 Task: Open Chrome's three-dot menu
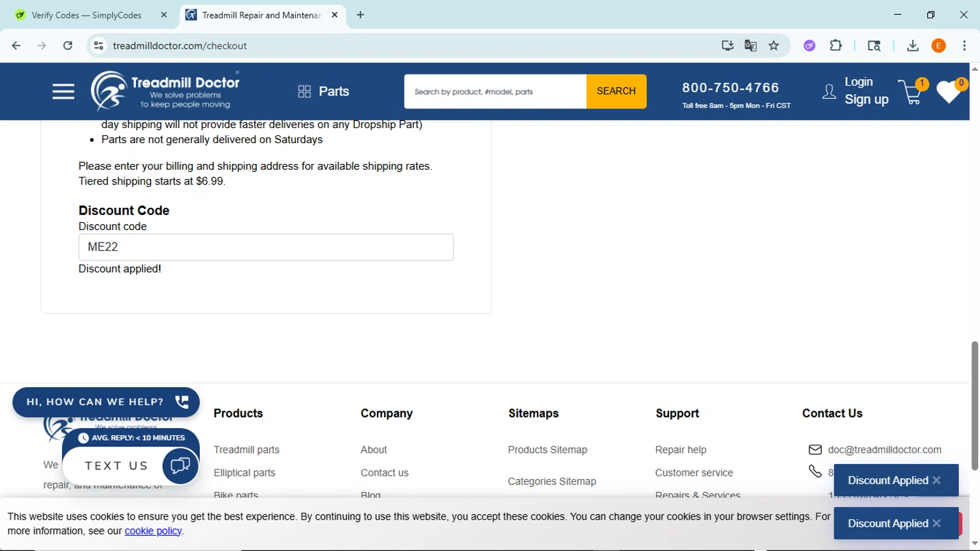tap(964, 46)
